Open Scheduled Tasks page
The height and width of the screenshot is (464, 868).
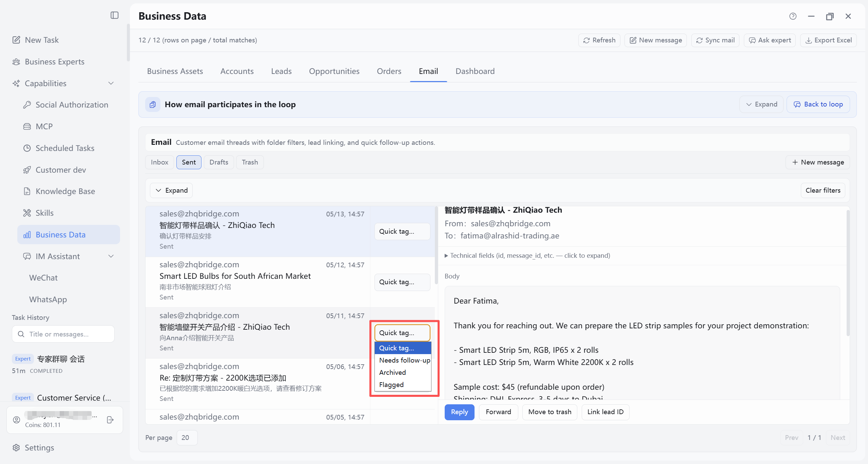point(59,148)
